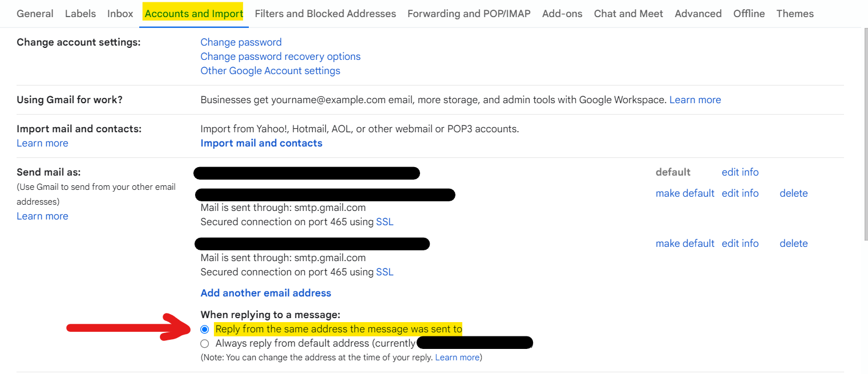Make the second address the default
Image resolution: width=868 pixels, height=374 pixels.
pyautogui.click(x=685, y=193)
